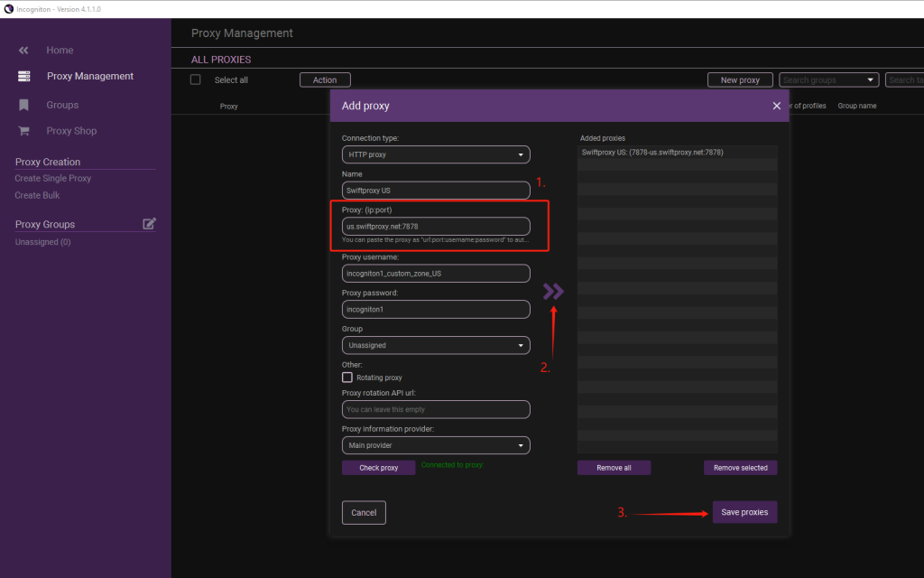
Task: Check the Select all checkbox
Action: tap(196, 79)
